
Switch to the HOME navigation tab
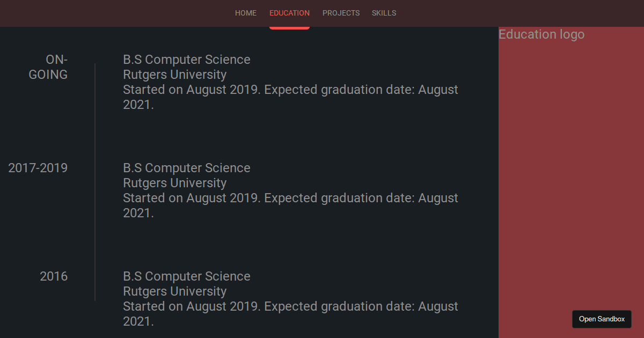245,13
